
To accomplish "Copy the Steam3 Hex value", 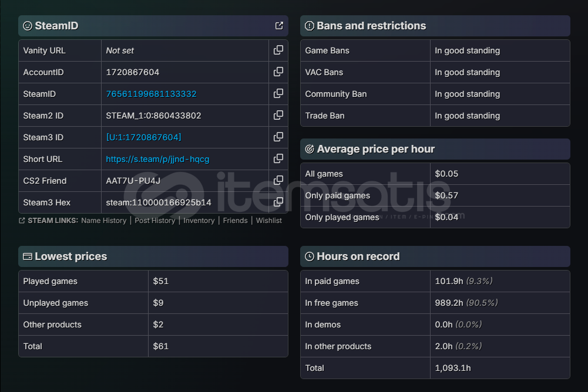I will 278,202.
